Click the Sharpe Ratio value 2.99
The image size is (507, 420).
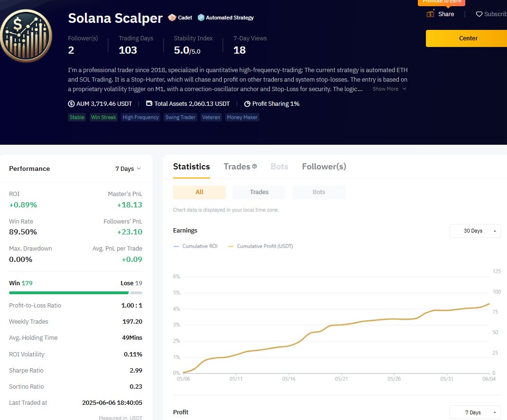pyautogui.click(x=136, y=371)
